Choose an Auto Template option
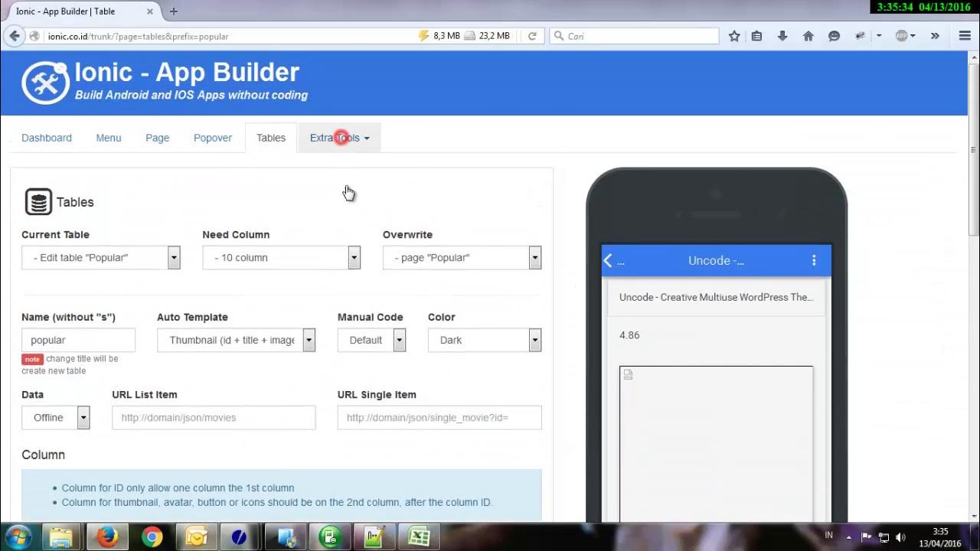 click(x=236, y=340)
